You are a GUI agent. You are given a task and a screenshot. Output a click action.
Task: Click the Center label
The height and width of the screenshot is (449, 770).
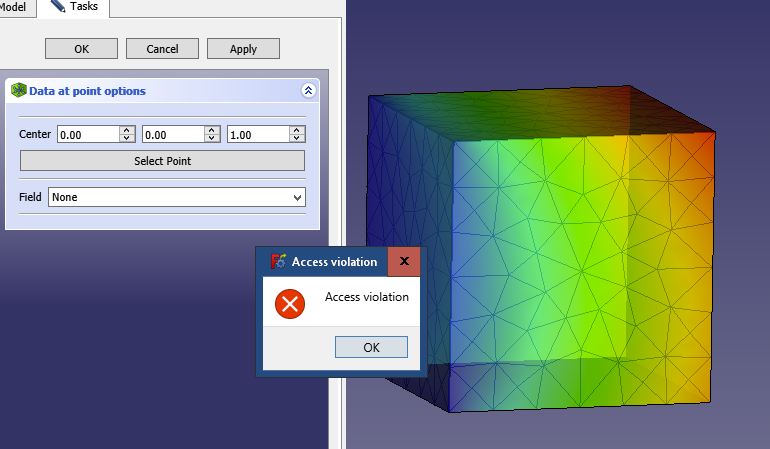tap(35, 134)
